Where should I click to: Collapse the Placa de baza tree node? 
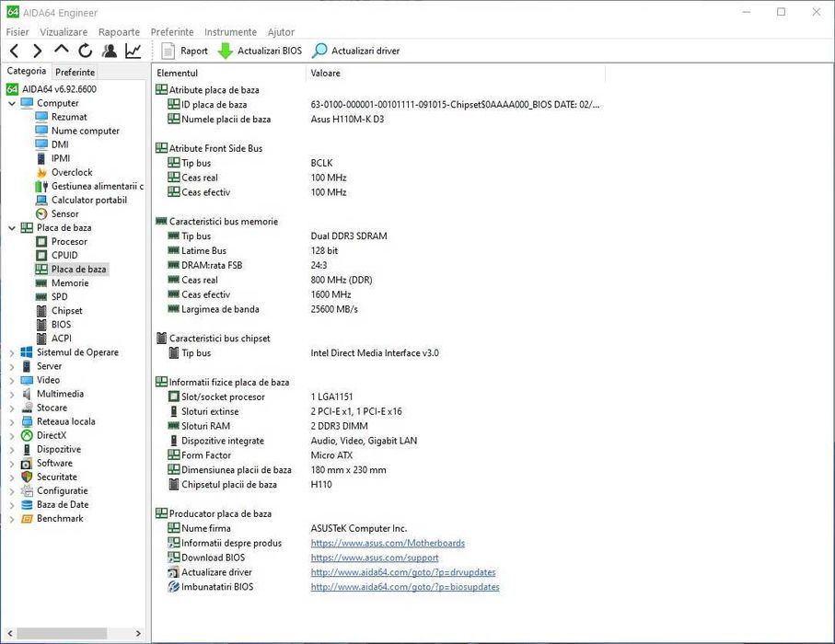(12, 228)
